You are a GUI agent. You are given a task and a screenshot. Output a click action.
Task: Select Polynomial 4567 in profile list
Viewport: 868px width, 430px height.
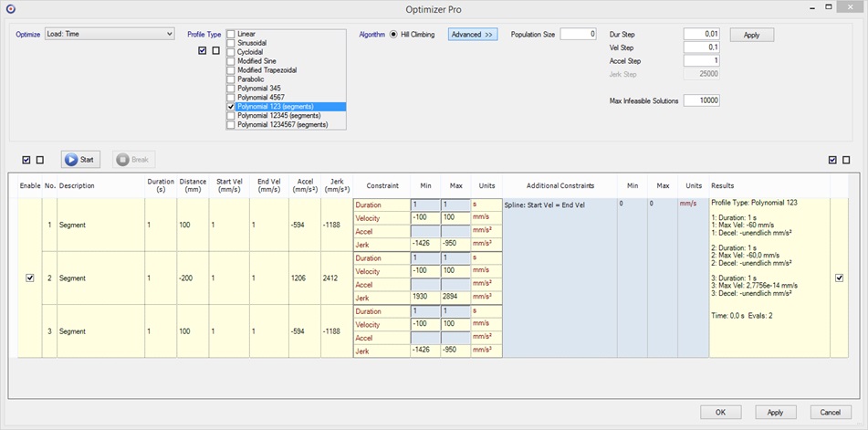click(260, 98)
